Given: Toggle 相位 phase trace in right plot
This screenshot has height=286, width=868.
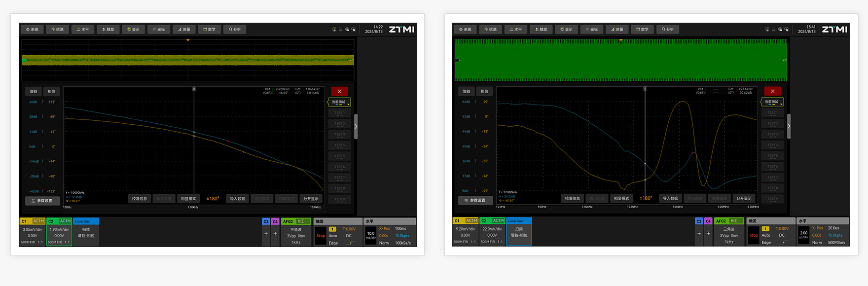Looking at the screenshot, I should point(484,91).
